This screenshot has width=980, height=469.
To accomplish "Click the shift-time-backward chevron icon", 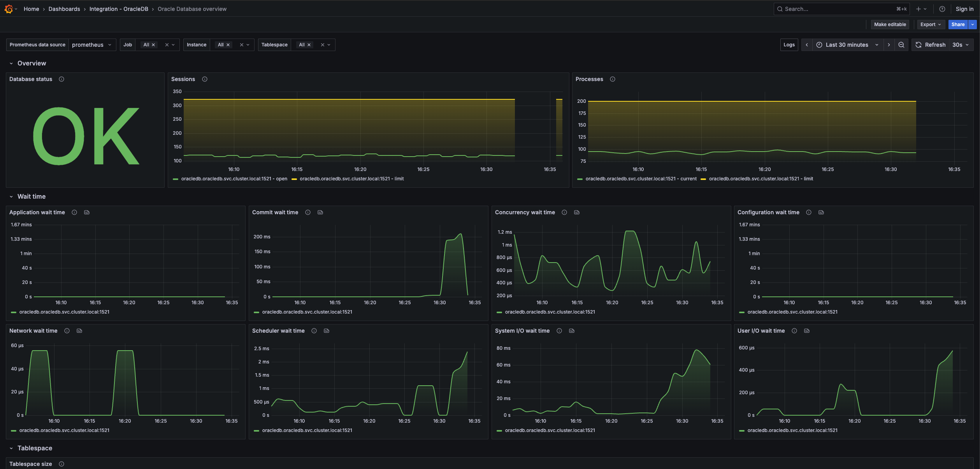I will [x=806, y=44].
